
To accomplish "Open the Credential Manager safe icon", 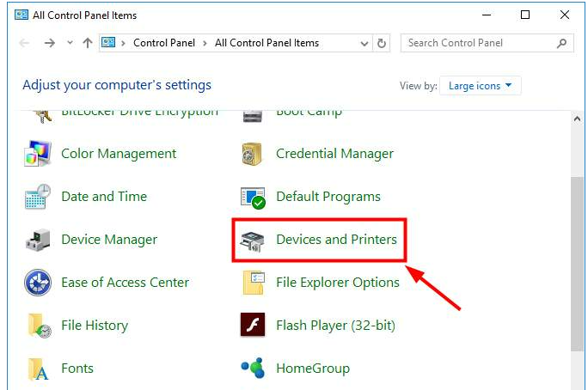I will pyautogui.click(x=253, y=155).
